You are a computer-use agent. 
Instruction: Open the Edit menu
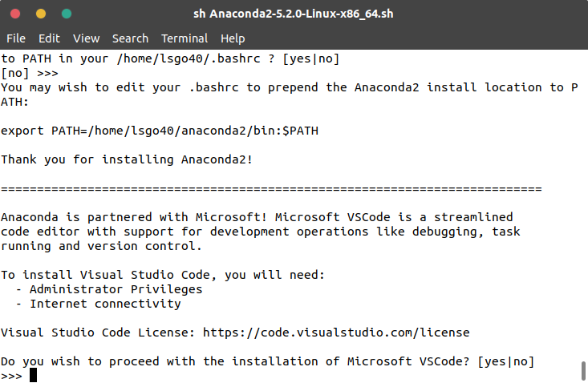coord(49,38)
